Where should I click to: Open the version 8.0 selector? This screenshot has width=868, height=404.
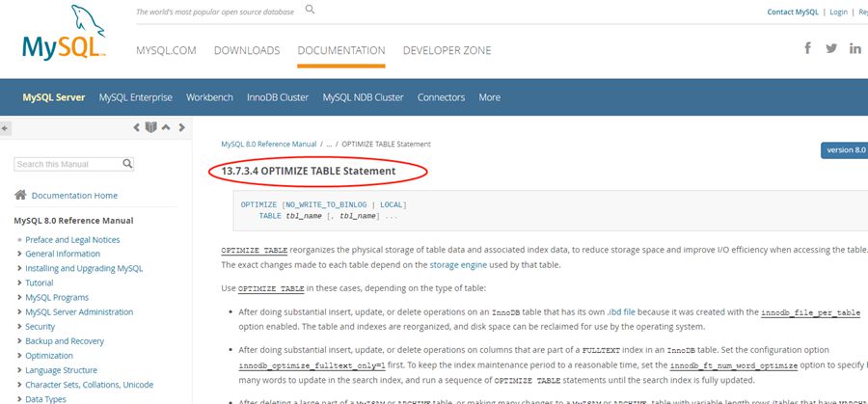pyautogui.click(x=845, y=150)
